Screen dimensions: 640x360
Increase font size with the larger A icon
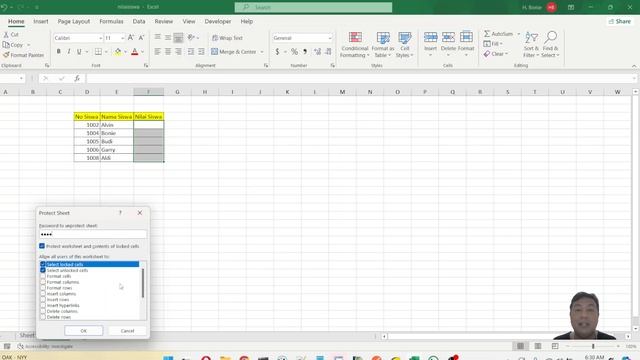(x=131, y=38)
